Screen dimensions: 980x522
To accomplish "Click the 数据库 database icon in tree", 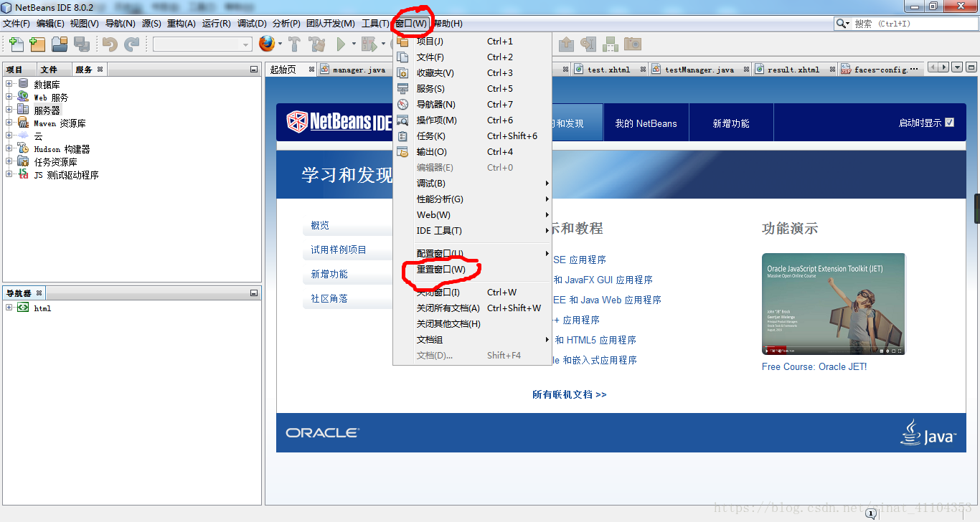I will tap(24, 84).
